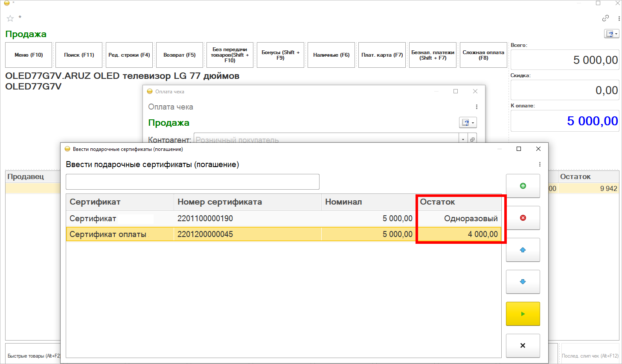Select certificate number 2201200000045
This screenshot has width=622, height=364.
[x=205, y=234]
